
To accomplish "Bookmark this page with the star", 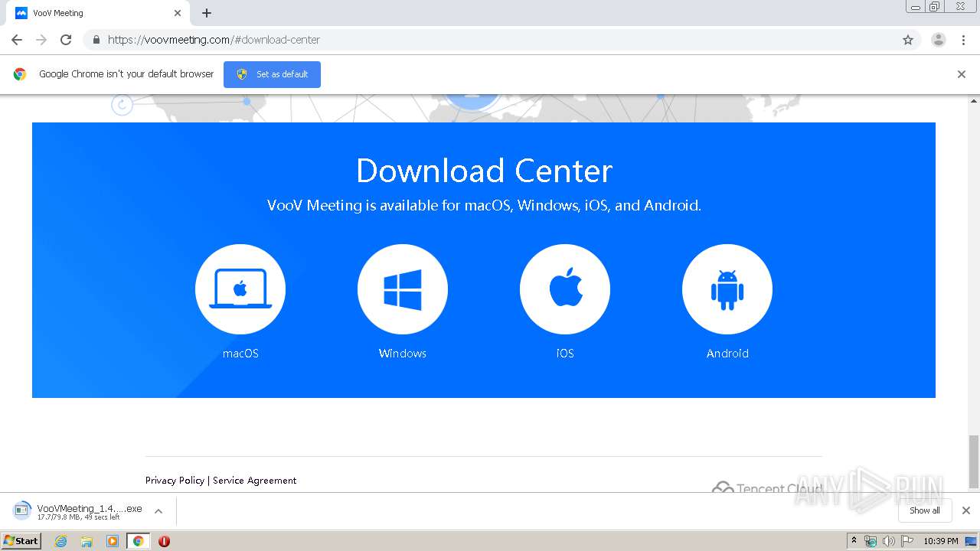I will click(x=908, y=40).
